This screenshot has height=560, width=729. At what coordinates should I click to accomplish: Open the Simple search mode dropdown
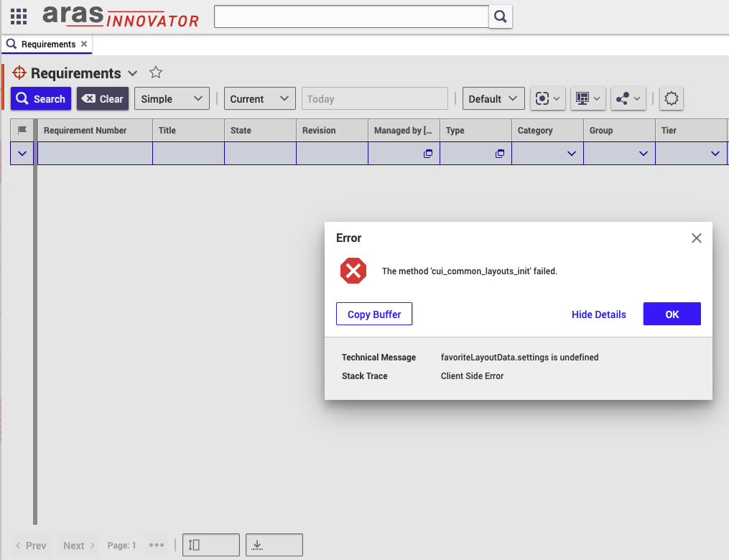pyautogui.click(x=172, y=98)
